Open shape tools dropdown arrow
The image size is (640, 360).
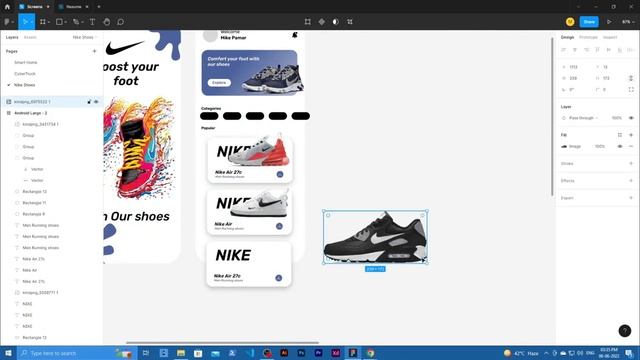[66, 22]
